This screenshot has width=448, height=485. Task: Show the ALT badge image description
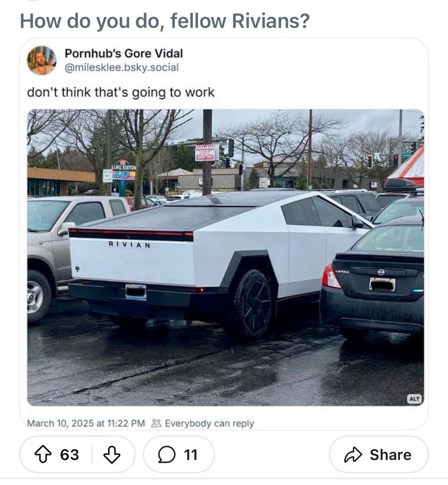(x=415, y=399)
